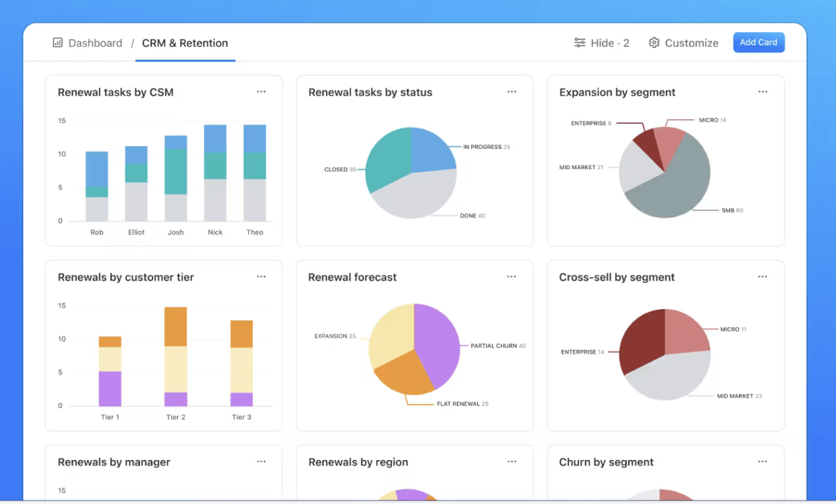Open Expansion by segment ellipsis menu
Image resolution: width=836 pixels, height=504 pixels.
click(x=763, y=92)
